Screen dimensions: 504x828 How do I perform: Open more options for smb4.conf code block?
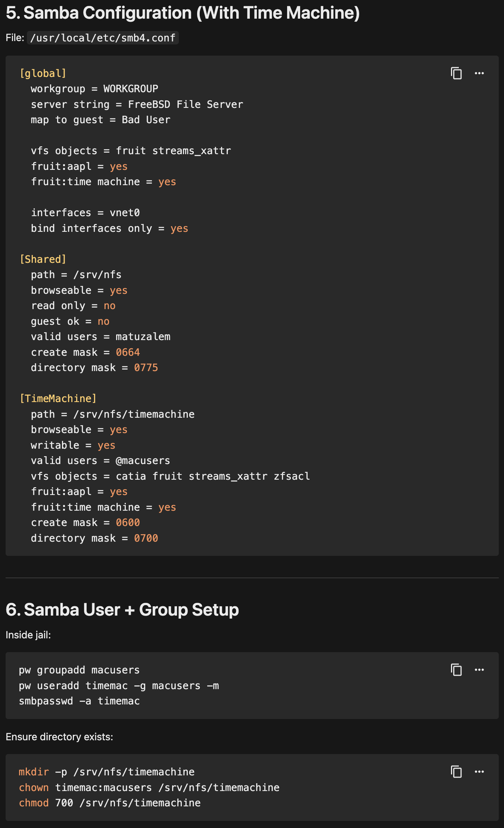(479, 73)
